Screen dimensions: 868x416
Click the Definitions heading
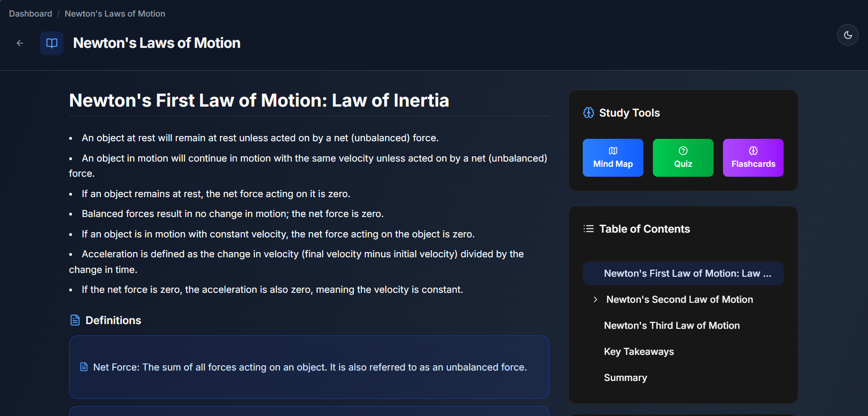tap(113, 320)
